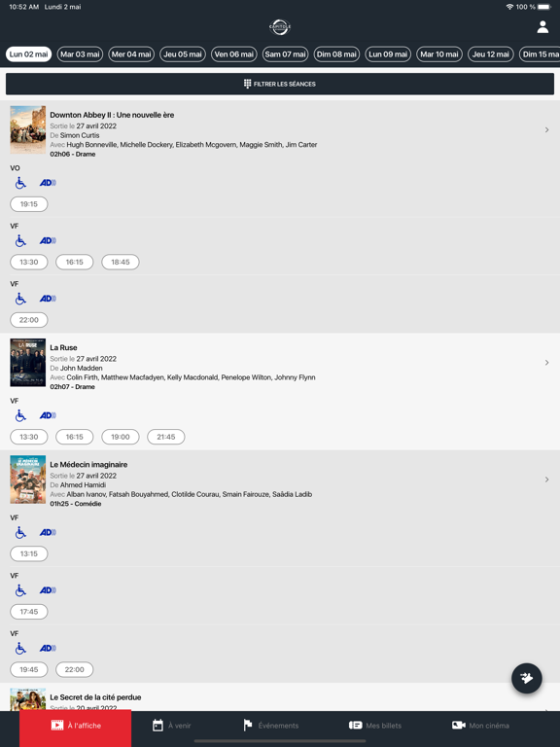Image resolution: width=560 pixels, height=747 pixels.
Task: Tap wheelchair icon above Le Médecin imaginaire 19:45
Action: pyautogui.click(x=20, y=648)
